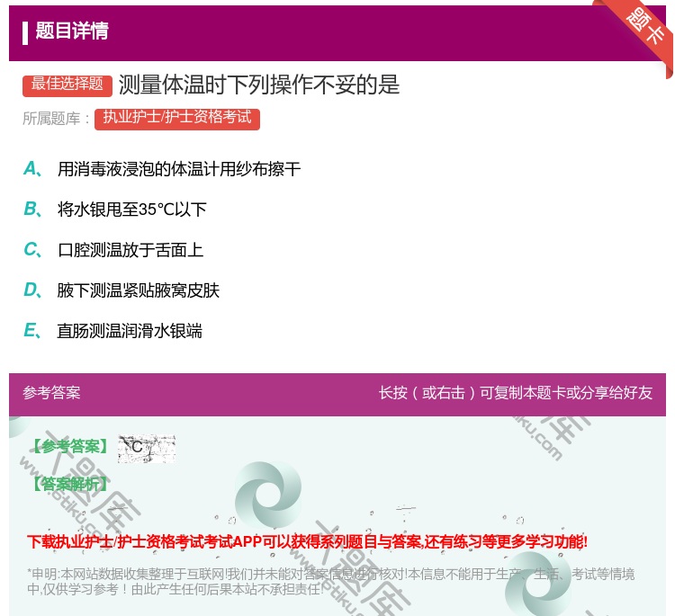675x616 pixels.
Task: Select option C 口腔测温放于舌面上
Action: pos(113,250)
